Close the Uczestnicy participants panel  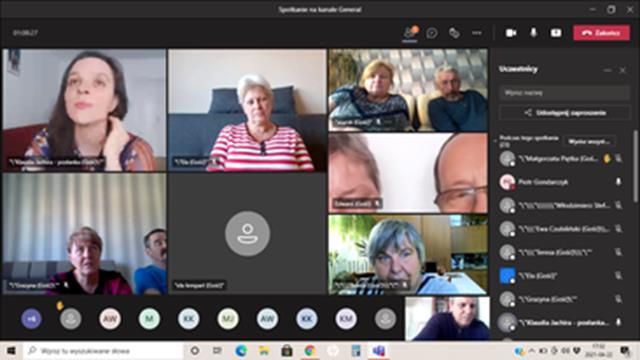click(622, 70)
